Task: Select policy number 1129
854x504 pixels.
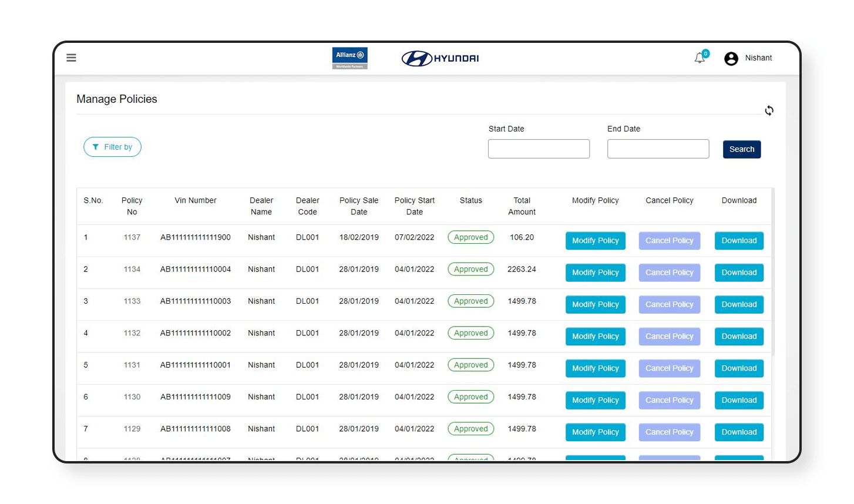Action: coord(132,429)
